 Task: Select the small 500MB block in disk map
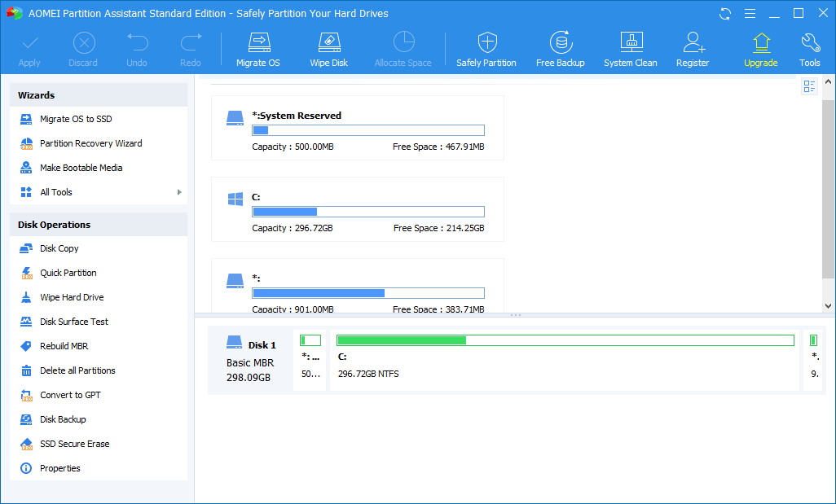tap(310, 361)
